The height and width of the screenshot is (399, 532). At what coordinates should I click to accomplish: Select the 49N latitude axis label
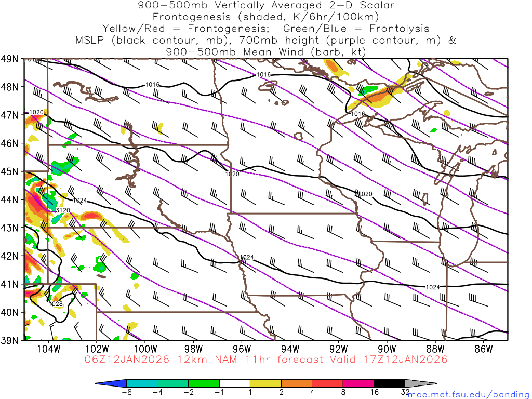tap(9, 59)
